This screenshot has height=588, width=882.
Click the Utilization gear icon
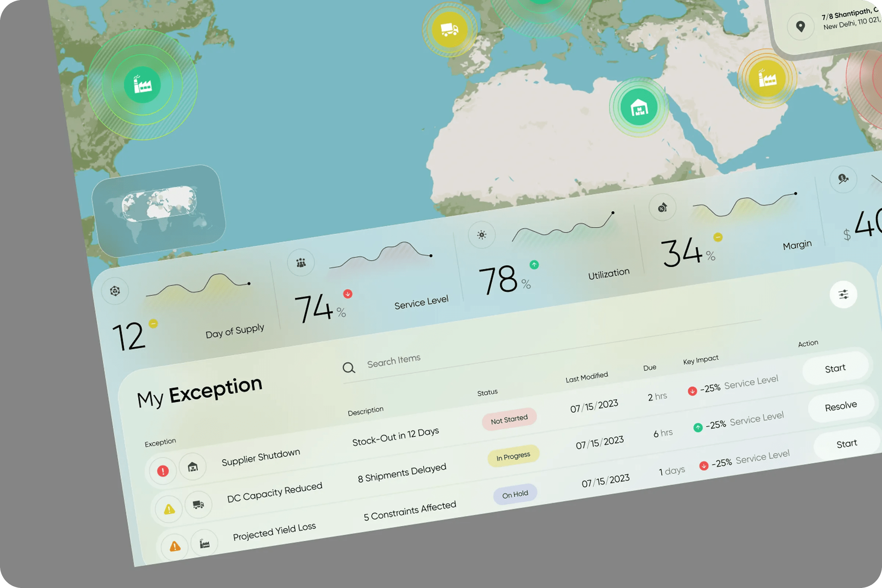coord(481,235)
